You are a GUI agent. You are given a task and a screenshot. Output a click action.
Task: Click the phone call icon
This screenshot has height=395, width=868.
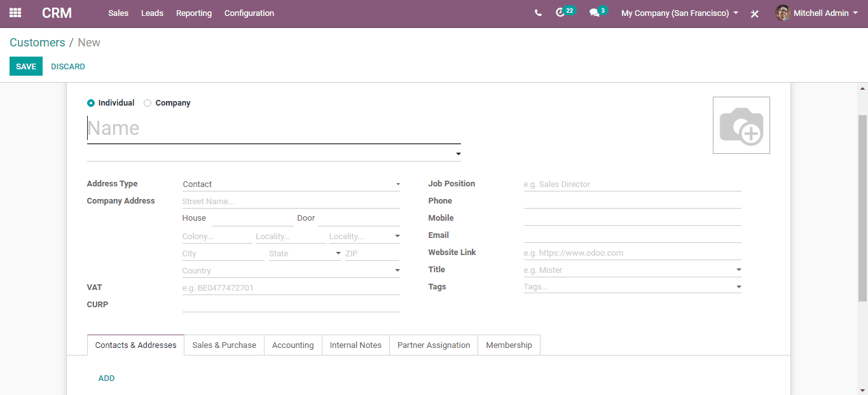point(538,13)
